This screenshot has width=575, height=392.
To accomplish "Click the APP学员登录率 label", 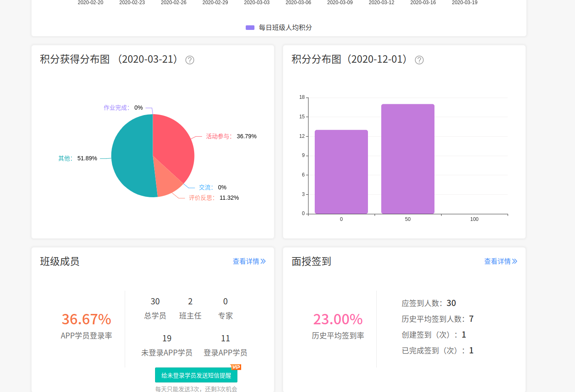I will coord(86,336).
